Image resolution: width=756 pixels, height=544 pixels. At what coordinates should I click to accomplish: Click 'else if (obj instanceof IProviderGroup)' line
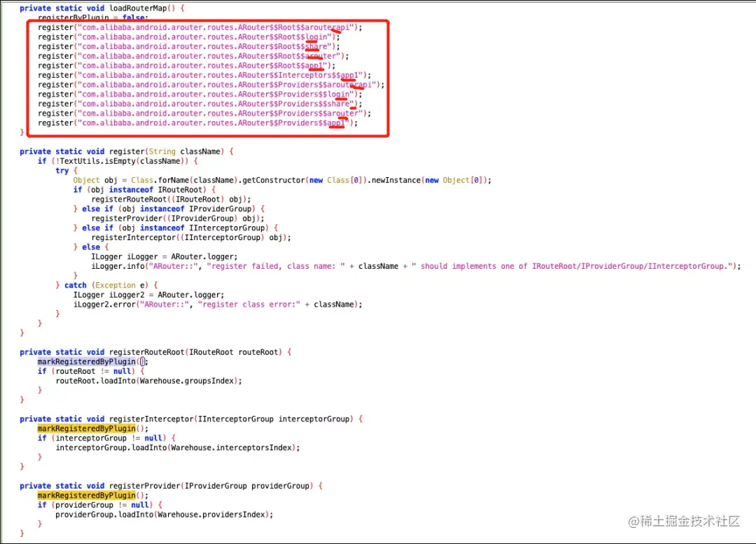pos(169,209)
